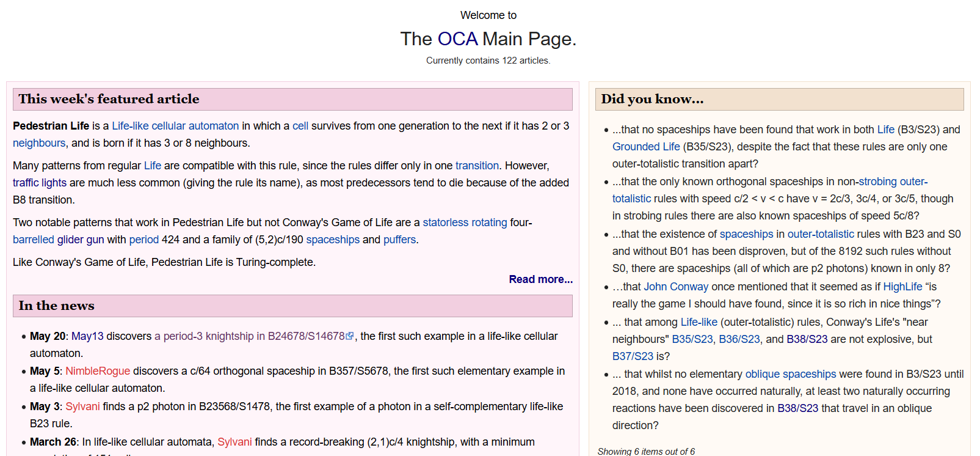This screenshot has width=980, height=456.
Task: Open Sylvani link in the March 26 item
Action: [x=234, y=442]
